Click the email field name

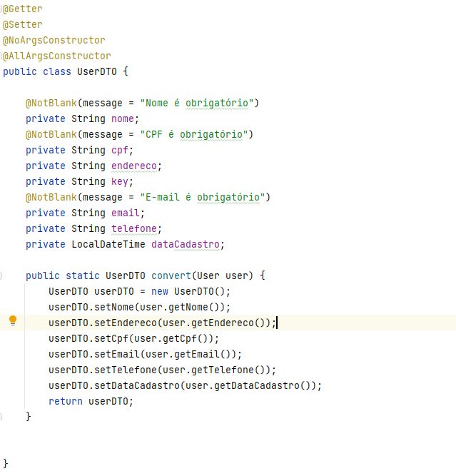point(126,213)
